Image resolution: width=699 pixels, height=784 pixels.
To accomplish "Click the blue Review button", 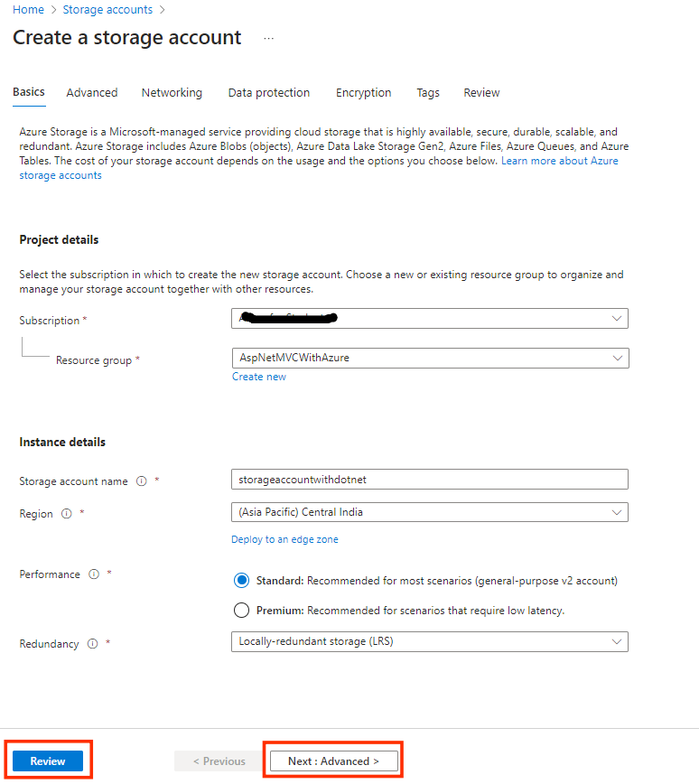I will [x=48, y=761].
